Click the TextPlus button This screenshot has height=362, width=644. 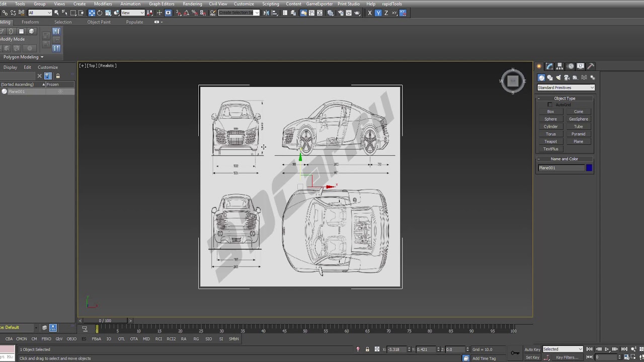550,149
